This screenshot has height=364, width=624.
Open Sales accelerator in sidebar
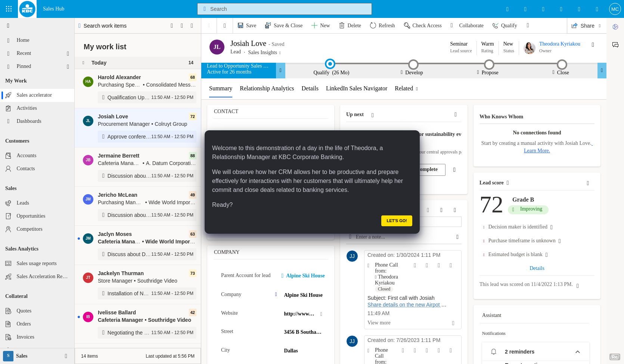tap(34, 95)
